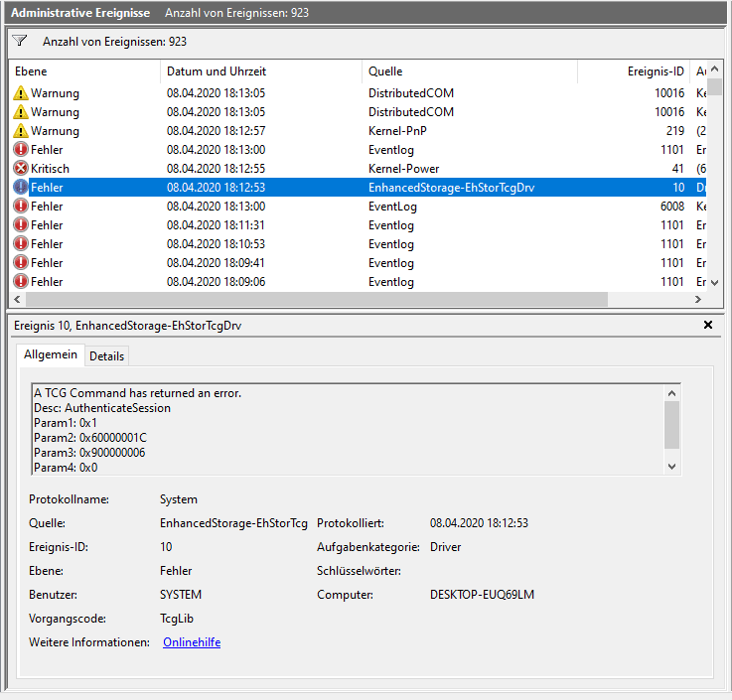Select the Kritisch Kernel-Power event row
Viewport: 732px width, 700px height.
[359, 169]
